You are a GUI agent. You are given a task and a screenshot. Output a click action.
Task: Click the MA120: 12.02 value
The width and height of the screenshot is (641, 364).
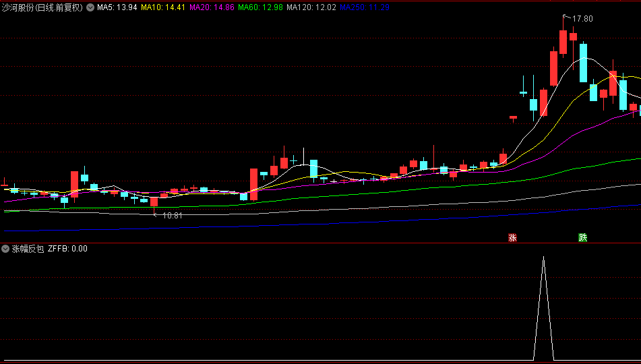tap(311, 7)
